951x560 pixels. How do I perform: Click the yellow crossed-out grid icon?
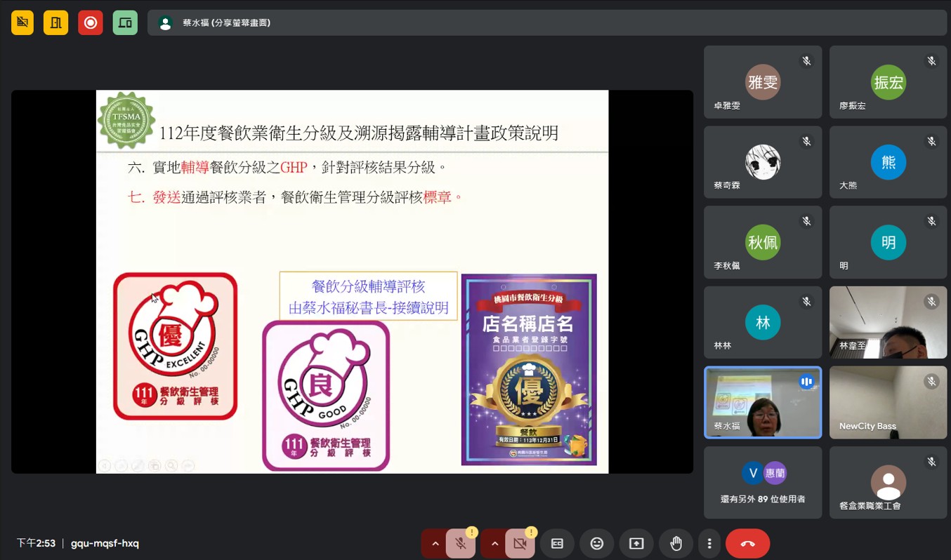coord(22,22)
